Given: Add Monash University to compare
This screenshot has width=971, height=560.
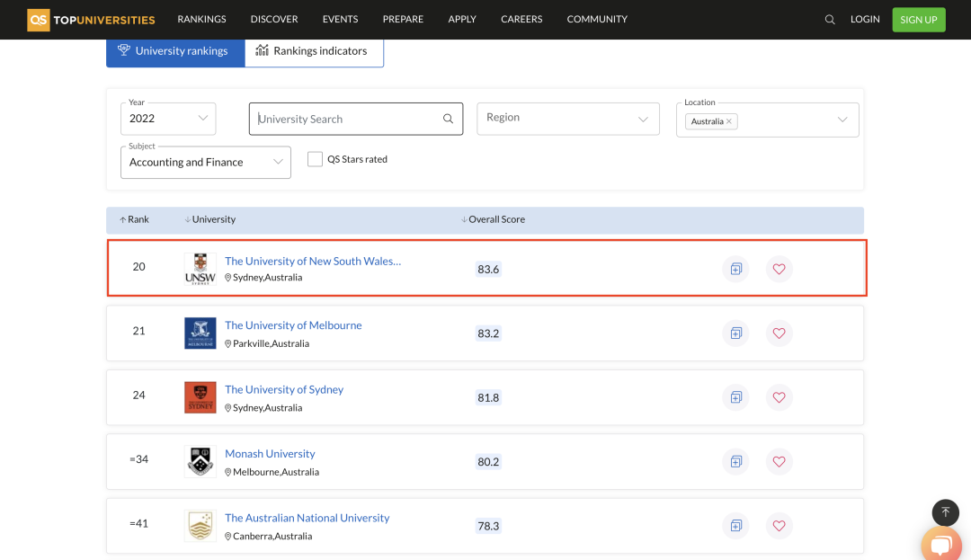Looking at the screenshot, I should coord(735,462).
